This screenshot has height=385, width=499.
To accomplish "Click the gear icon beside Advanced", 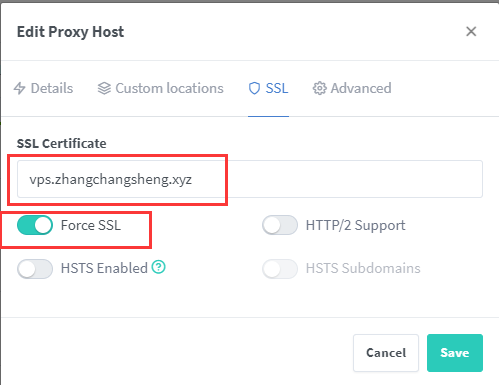I will pyautogui.click(x=319, y=88).
